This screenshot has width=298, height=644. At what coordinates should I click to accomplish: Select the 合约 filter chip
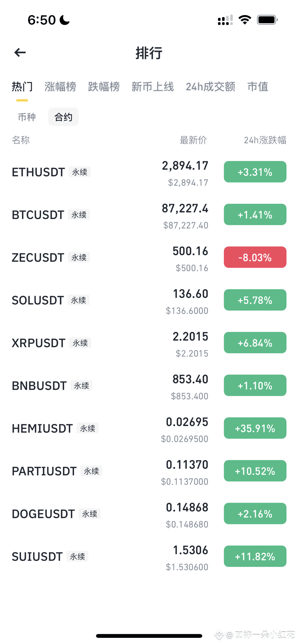63,117
